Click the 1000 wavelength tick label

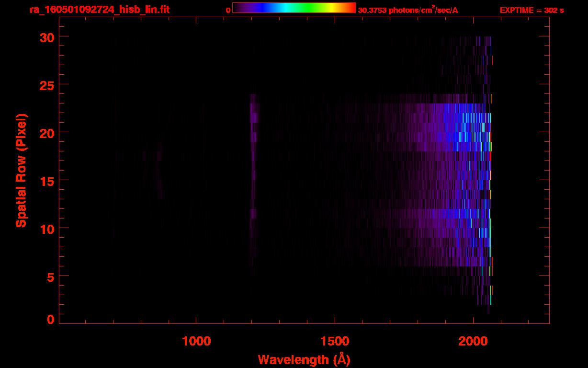coord(196,341)
